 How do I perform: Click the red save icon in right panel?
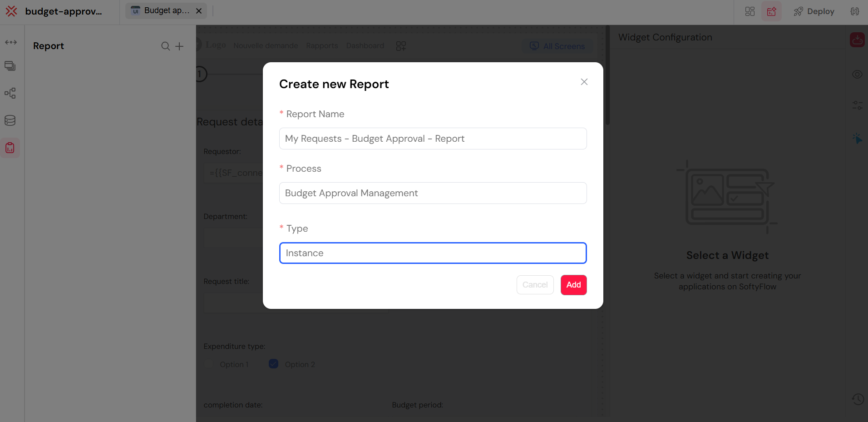pos(857,40)
